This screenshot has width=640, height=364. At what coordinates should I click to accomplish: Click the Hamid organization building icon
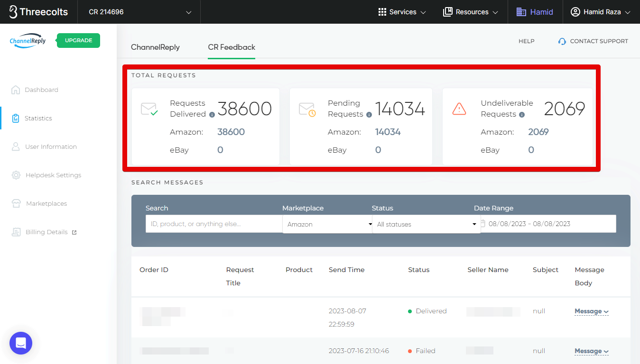[521, 12]
